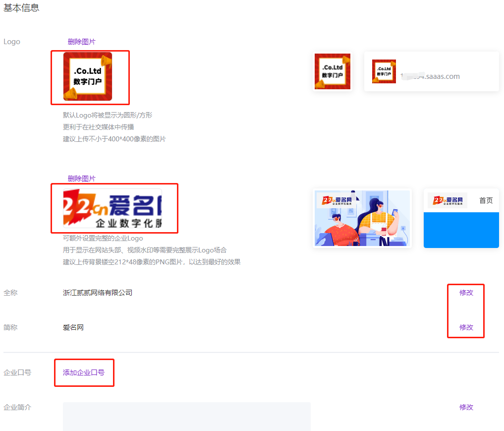The height and width of the screenshot is (431, 504).
Task: Delete the square .Co.Ltd logo image
Action: point(81,42)
